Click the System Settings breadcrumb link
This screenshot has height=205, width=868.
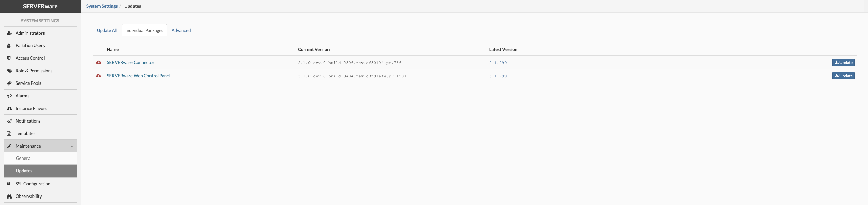coord(102,6)
